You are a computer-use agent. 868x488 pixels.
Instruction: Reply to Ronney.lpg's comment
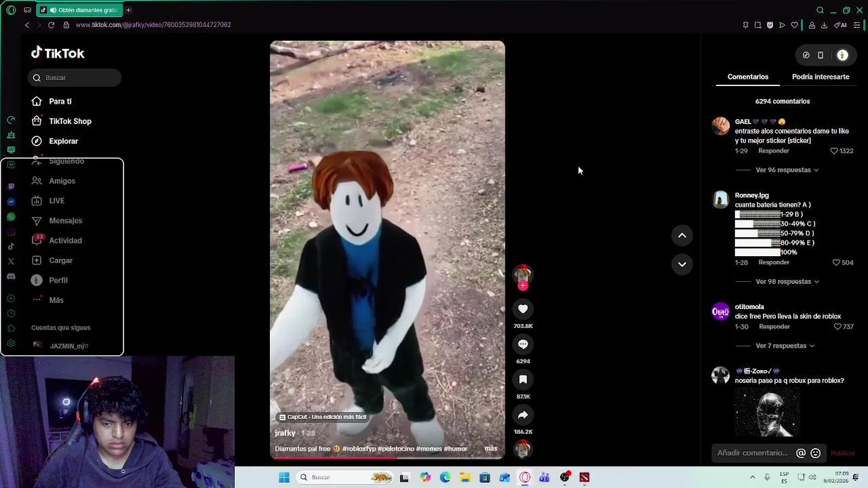pos(774,263)
